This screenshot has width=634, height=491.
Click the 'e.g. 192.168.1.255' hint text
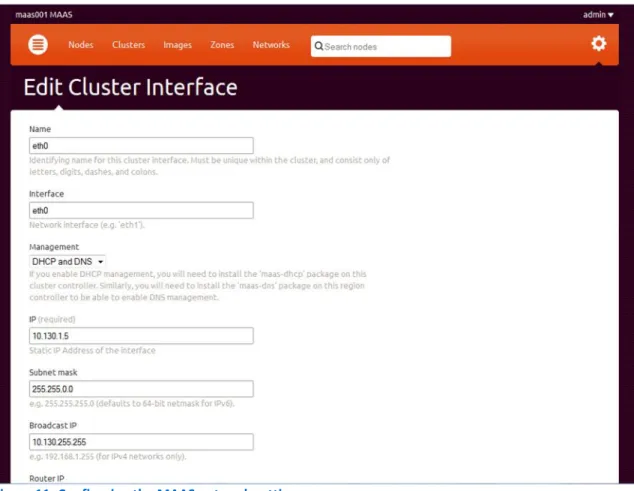[x=108, y=457]
